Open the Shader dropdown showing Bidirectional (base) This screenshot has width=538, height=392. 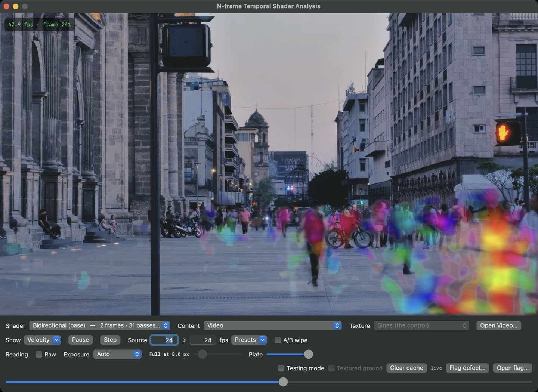(x=100, y=325)
